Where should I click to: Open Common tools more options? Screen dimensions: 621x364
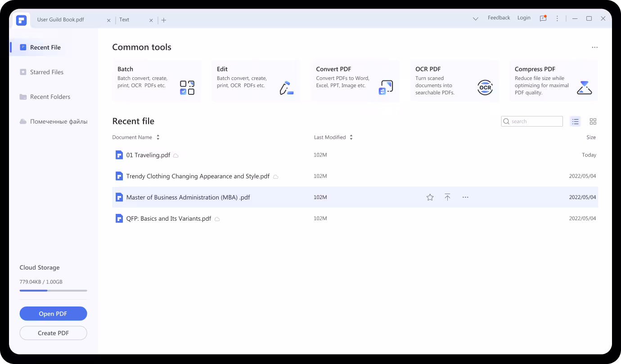point(594,47)
